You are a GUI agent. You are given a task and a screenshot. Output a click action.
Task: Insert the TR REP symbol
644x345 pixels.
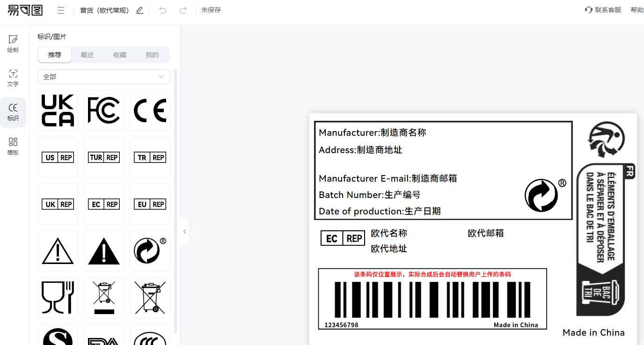point(150,157)
